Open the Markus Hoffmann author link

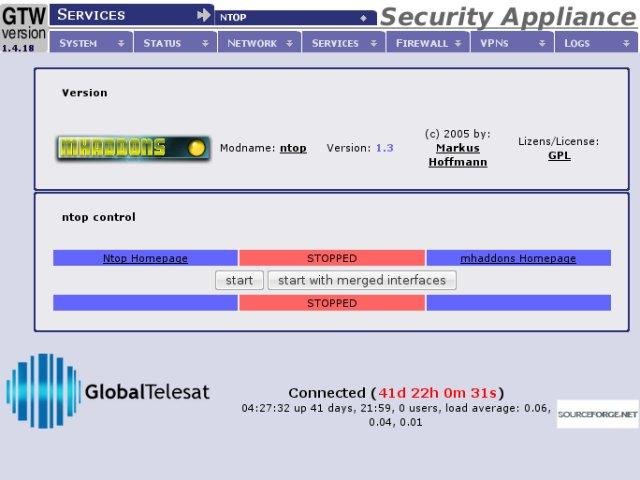pyautogui.click(x=458, y=155)
